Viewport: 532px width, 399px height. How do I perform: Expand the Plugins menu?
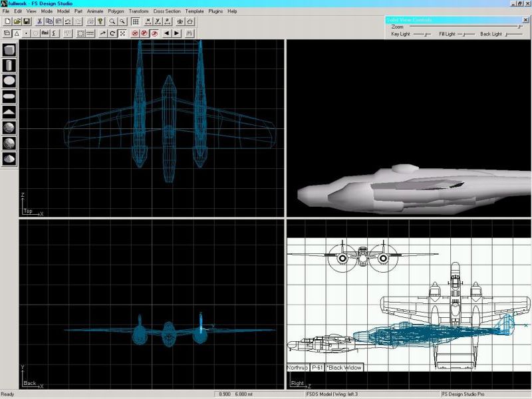pos(215,11)
